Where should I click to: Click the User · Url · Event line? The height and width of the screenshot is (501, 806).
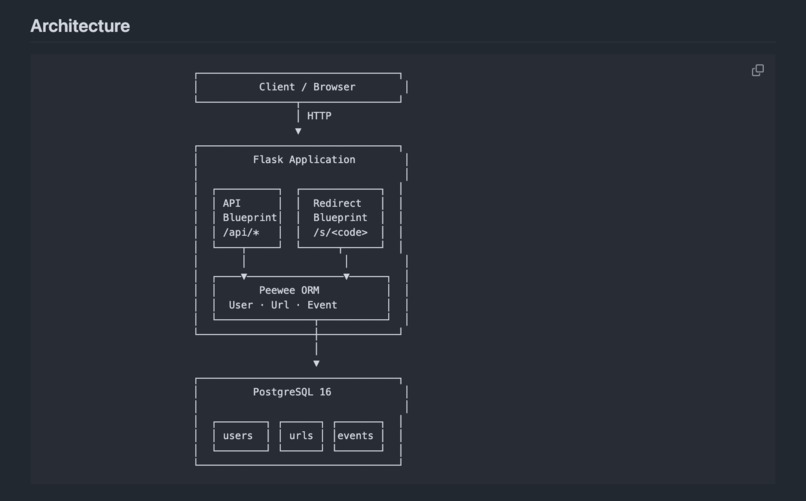(x=283, y=305)
